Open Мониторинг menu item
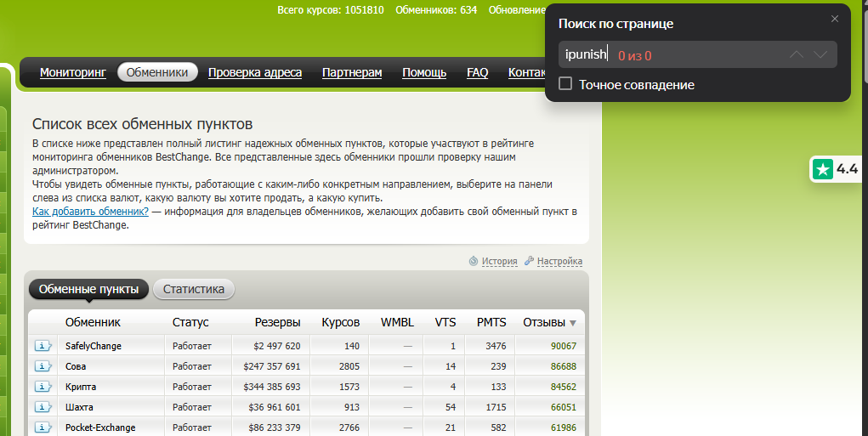This screenshot has width=868, height=436. 73,72
